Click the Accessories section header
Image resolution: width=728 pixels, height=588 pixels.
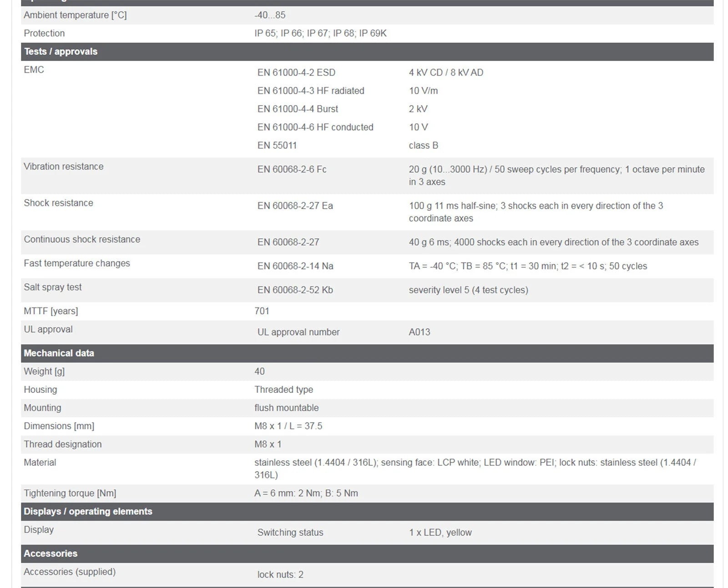point(367,553)
